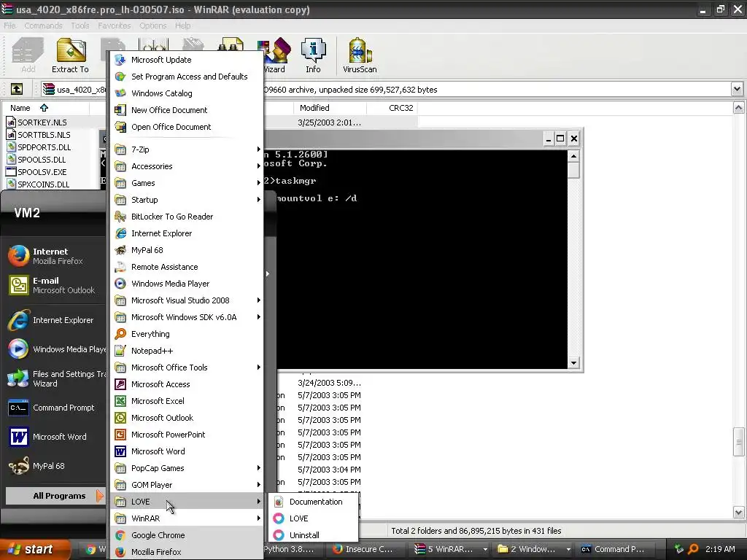Open MyPal 68 in the programs list
Viewport: 747px width, 560px height.
(187, 250)
